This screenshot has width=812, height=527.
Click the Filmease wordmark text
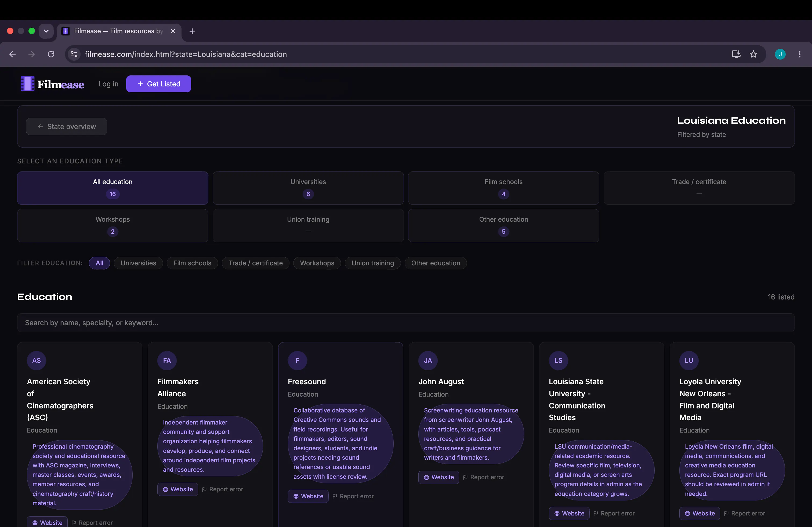(x=61, y=84)
